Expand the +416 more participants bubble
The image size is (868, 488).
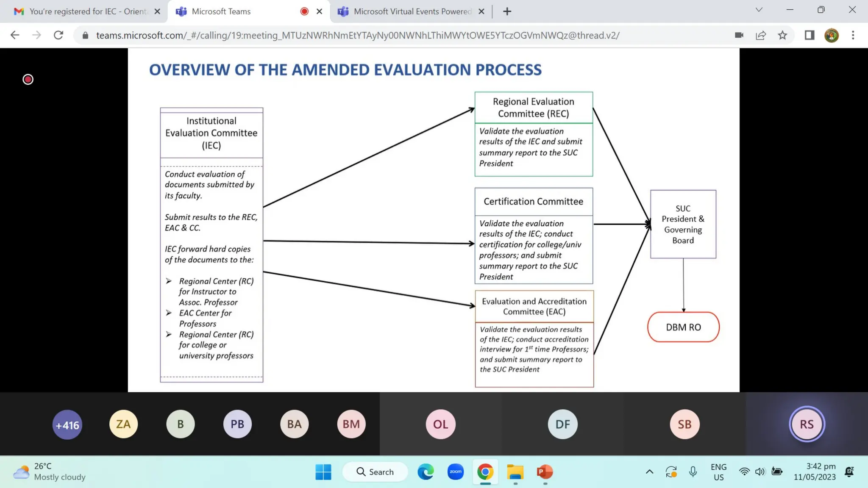tap(67, 424)
